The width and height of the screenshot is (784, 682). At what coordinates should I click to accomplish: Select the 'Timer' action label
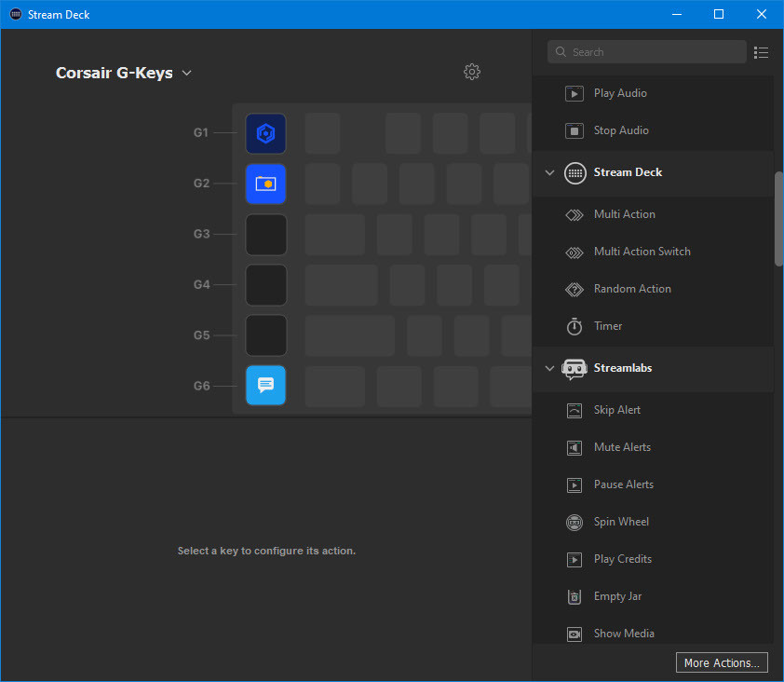click(608, 326)
